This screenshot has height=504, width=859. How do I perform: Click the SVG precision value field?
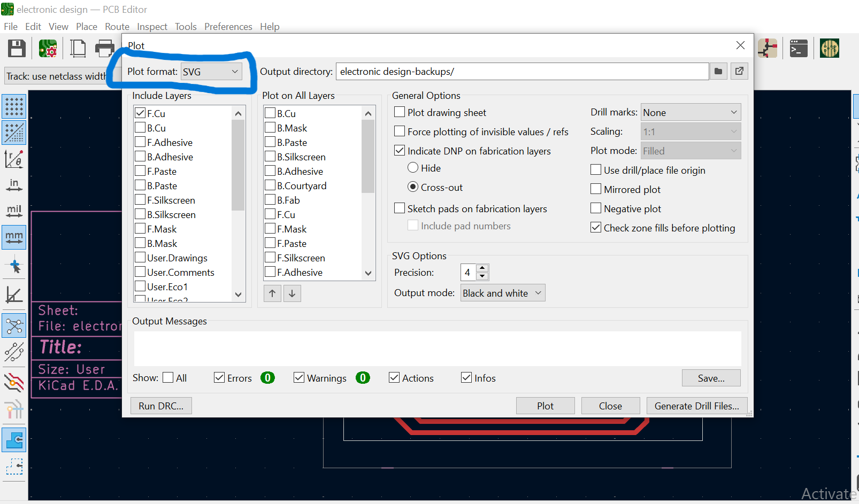pos(468,273)
